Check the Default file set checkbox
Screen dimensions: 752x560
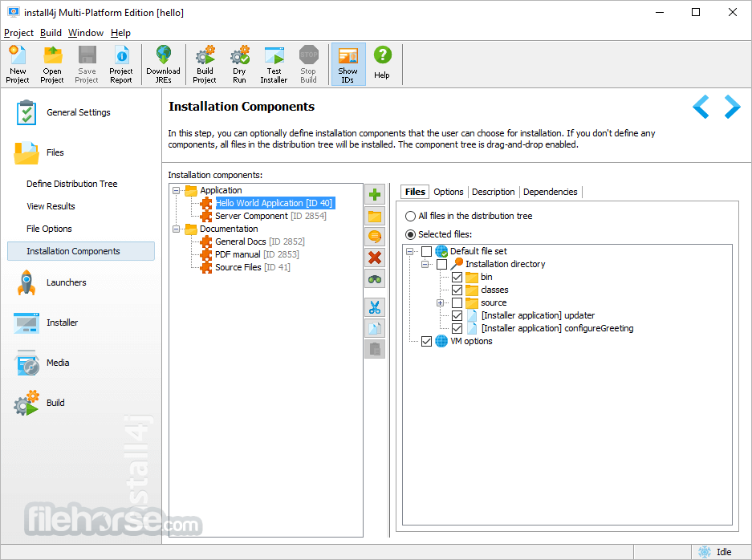426,251
